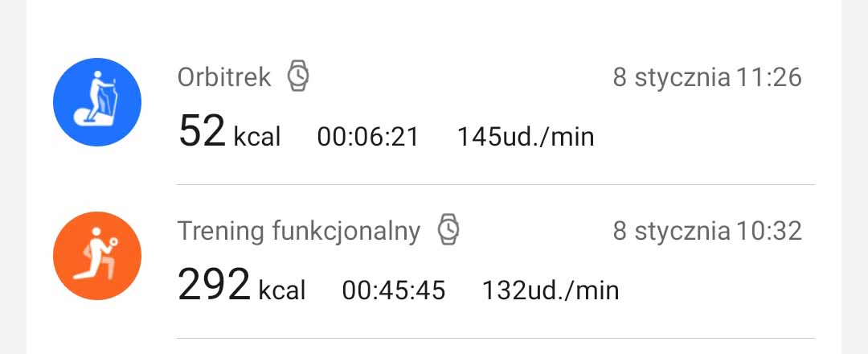Select the 8 stycznia date on the Trening funkcjonalny entry

coord(672,232)
